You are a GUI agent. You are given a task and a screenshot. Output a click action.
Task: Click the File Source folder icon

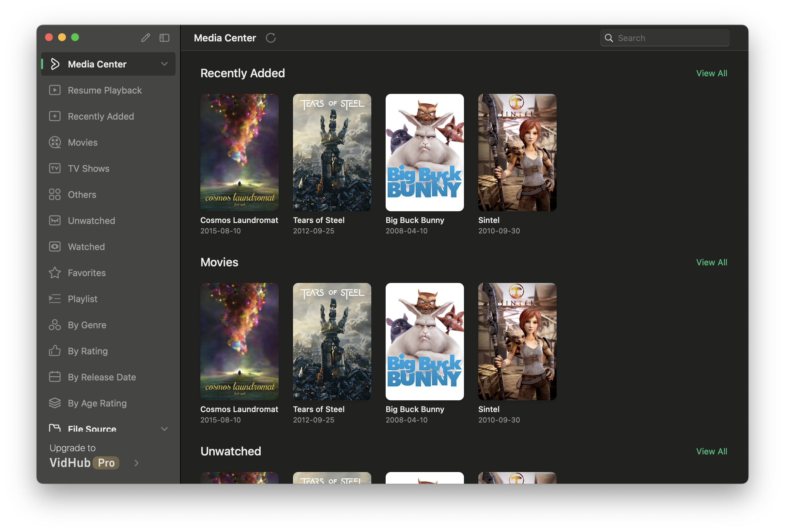(x=55, y=428)
